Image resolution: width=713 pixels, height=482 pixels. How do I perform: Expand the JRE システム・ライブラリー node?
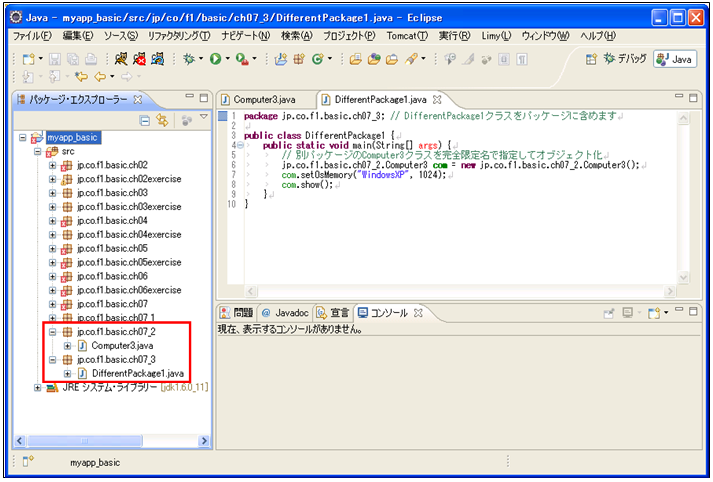point(38,387)
